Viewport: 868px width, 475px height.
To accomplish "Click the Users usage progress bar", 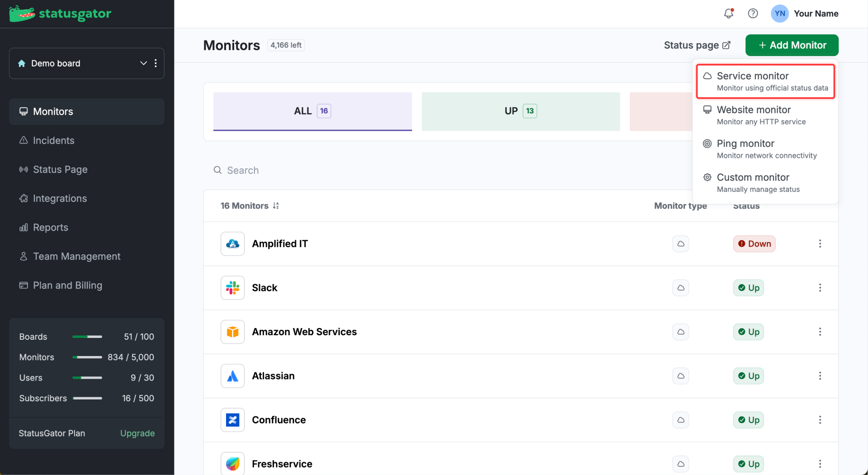I will [x=87, y=378].
